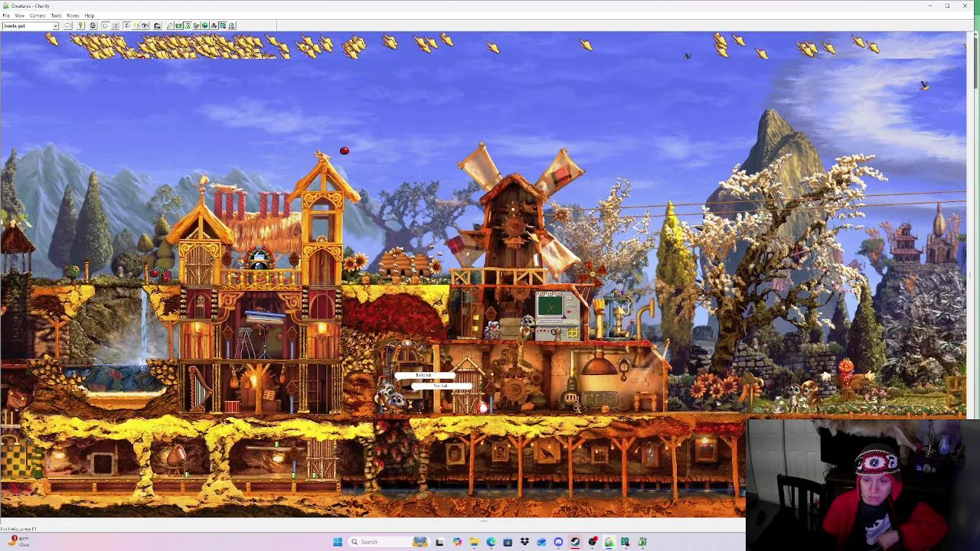Click the dark cluster toolbar icon
Viewport: 980px width, 551px height.
214,26
